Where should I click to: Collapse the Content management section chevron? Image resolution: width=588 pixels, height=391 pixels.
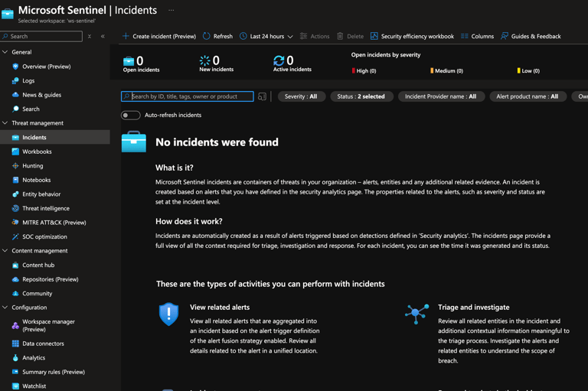[5, 251]
